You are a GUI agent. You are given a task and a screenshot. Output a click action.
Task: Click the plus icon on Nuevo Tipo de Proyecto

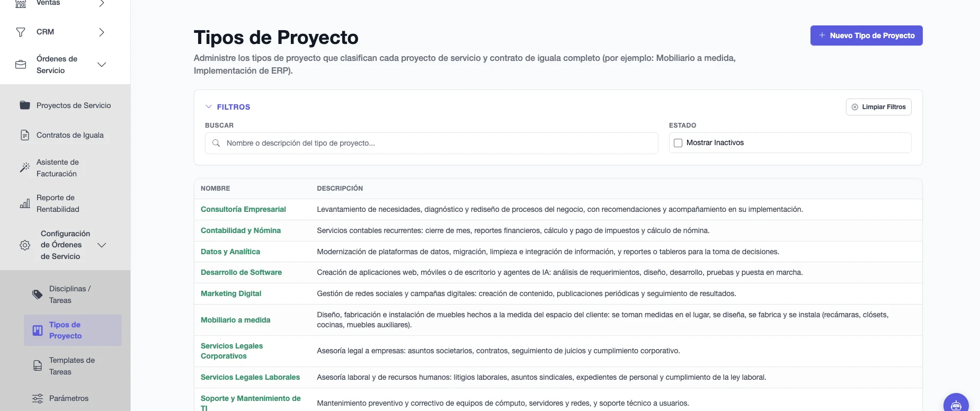click(x=822, y=35)
